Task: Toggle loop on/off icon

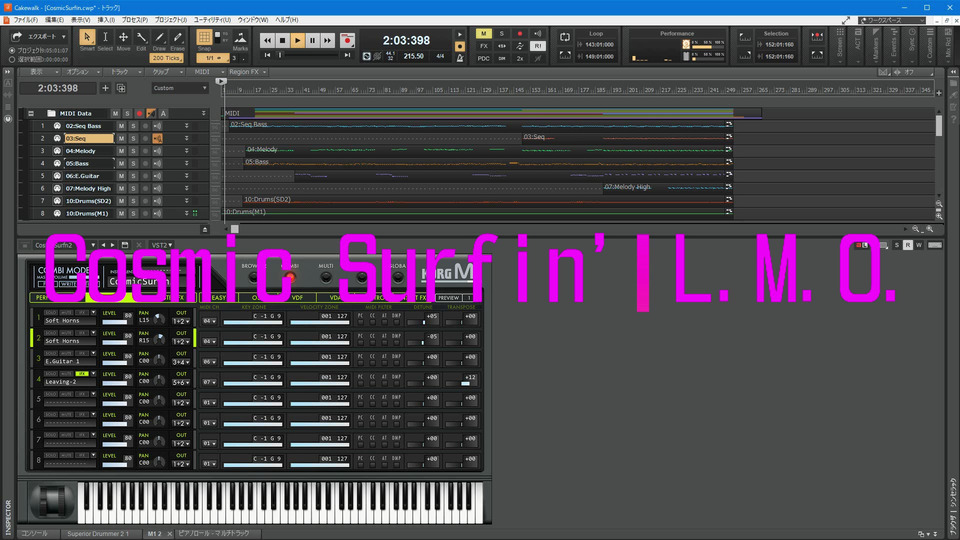Action: pos(564,37)
